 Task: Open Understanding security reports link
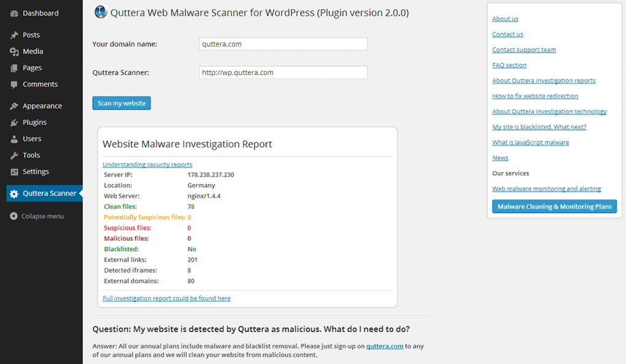[147, 165]
